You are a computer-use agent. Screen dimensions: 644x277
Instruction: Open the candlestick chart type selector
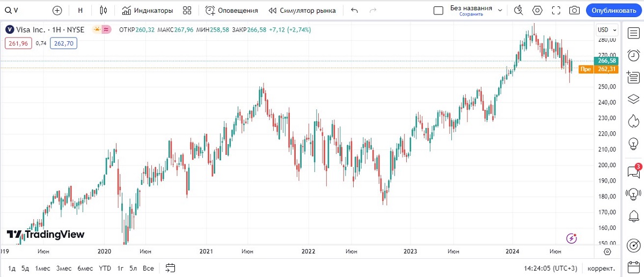pos(104,10)
